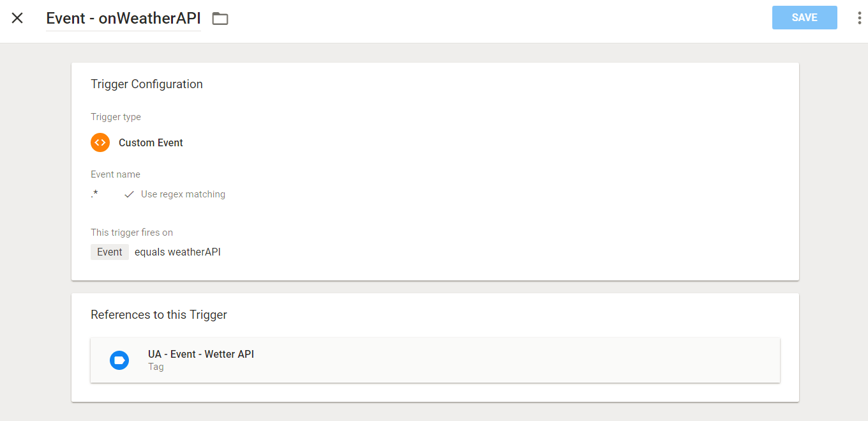
Task: Click the 'Use regex matching' label
Action: click(183, 194)
